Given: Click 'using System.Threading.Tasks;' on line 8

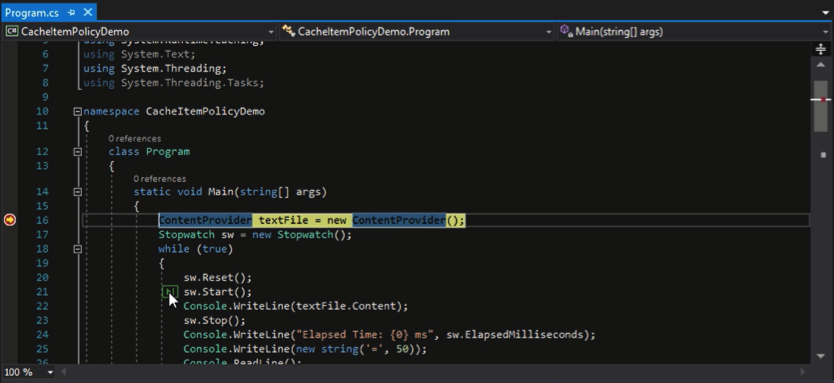Looking at the screenshot, I should pos(173,83).
